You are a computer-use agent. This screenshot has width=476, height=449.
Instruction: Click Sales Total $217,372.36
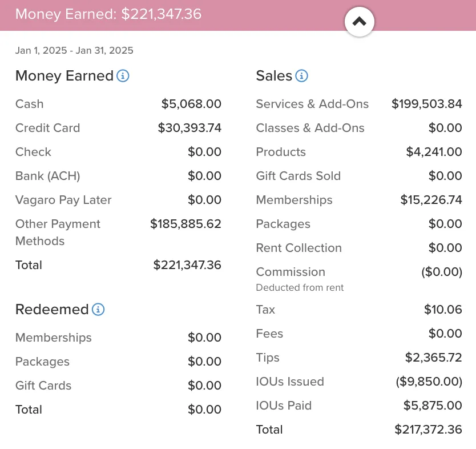pos(428,430)
